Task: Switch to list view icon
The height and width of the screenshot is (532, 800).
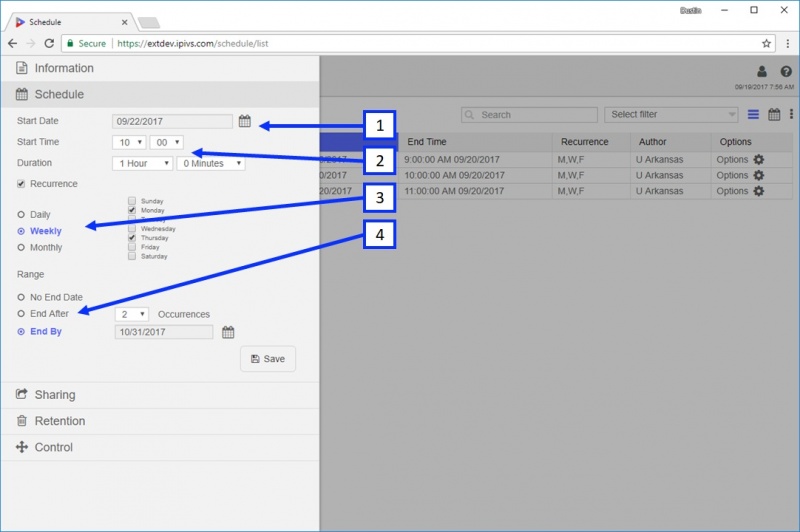Action: (x=753, y=114)
